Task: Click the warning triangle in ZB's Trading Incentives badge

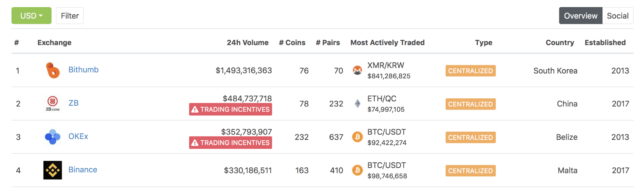Action: click(x=195, y=110)
